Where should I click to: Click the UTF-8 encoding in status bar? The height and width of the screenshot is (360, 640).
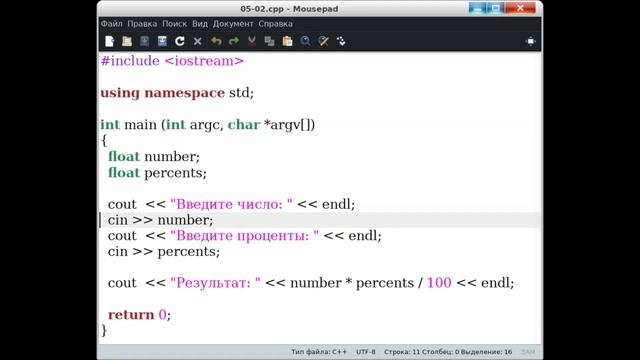click(x=366, y=352)
